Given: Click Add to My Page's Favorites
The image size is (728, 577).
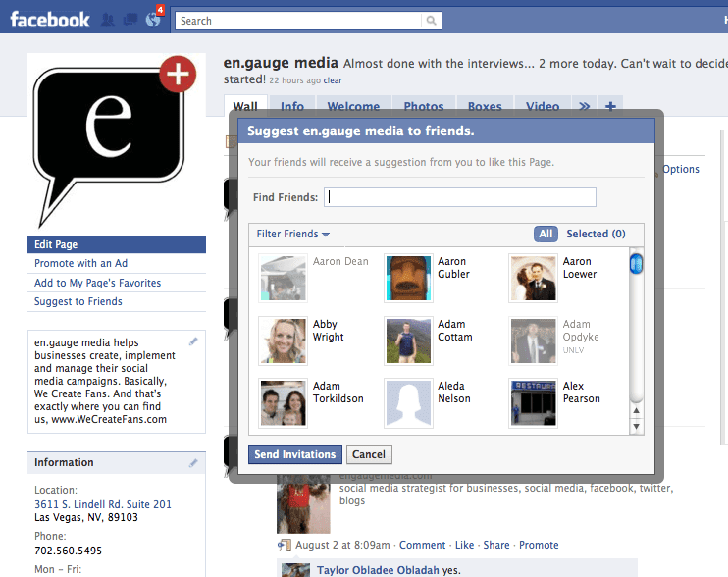Looking at the screenshot, I should [x=97, y=283].
